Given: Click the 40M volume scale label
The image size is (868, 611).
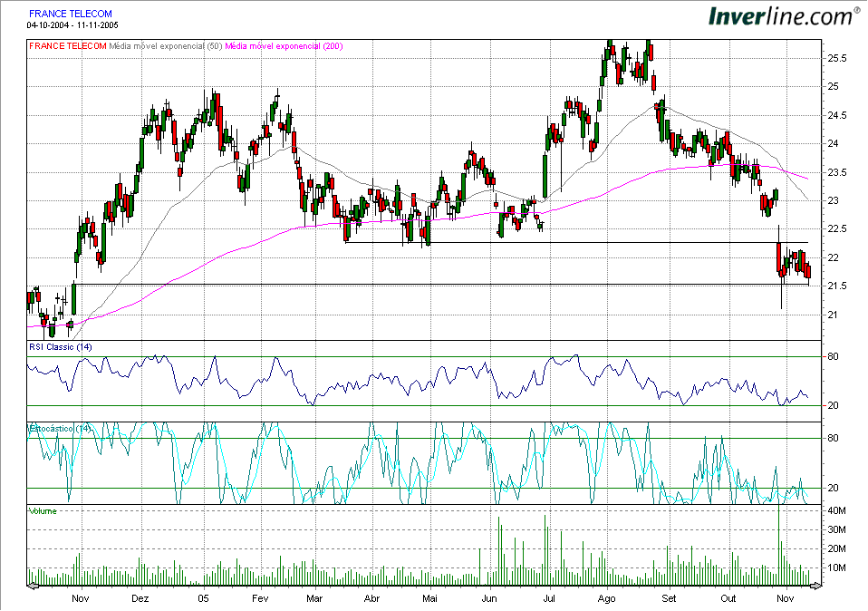Looking at the screenshot, I should coord(836,511).
